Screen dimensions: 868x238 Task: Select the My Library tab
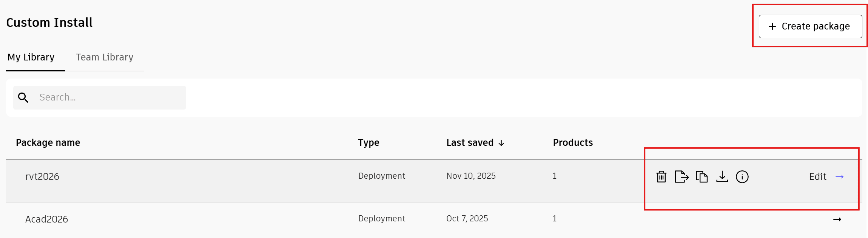coord(31,57)
